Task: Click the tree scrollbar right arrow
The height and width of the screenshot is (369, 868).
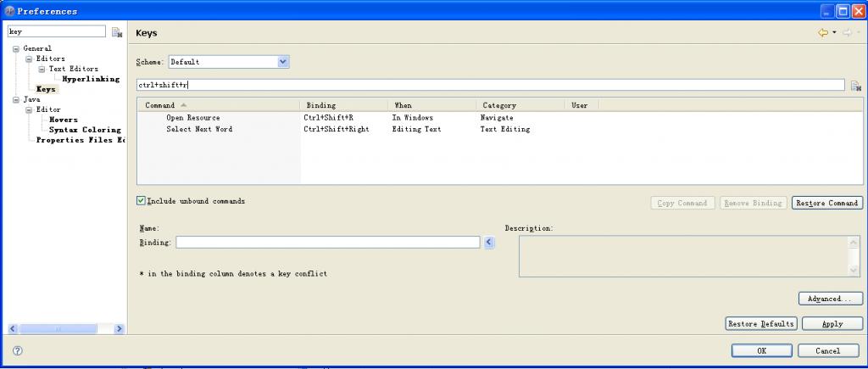Action: (119, 328)
